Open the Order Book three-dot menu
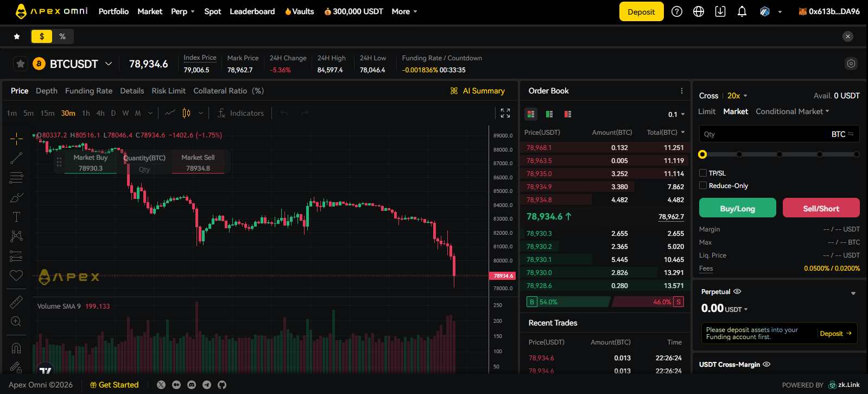The image size is (868, 394). point(682,91)
